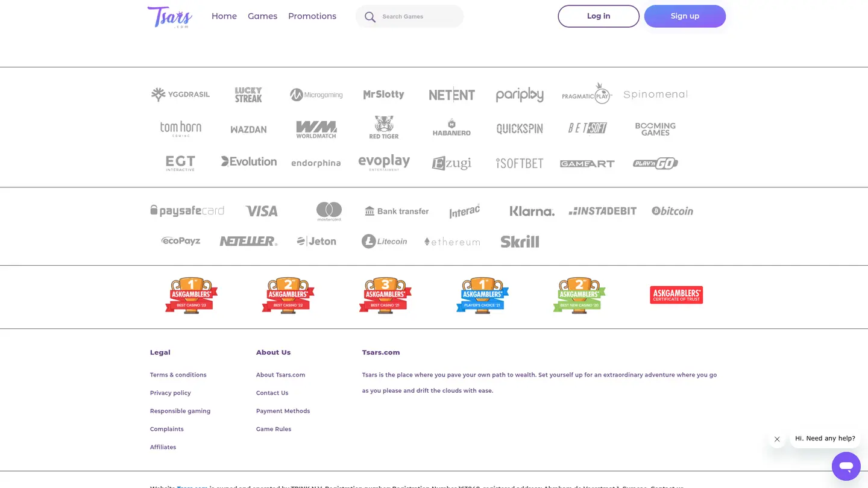Click AskGamblers Certificate of Trust badge
This screenshot has height=488, width=868.
pyautogui.click(x=676, y=295)
